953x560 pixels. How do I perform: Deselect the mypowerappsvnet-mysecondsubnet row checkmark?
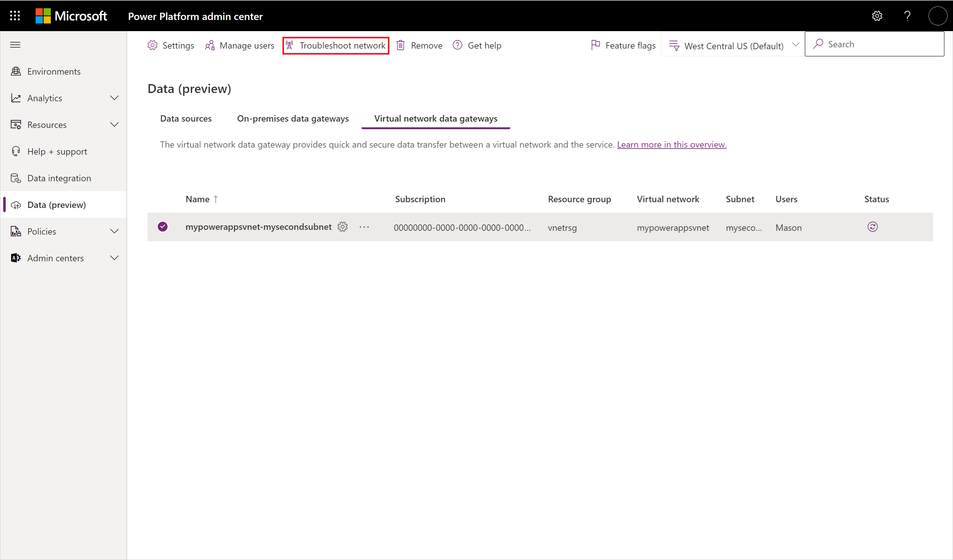[x=163, y=227]
